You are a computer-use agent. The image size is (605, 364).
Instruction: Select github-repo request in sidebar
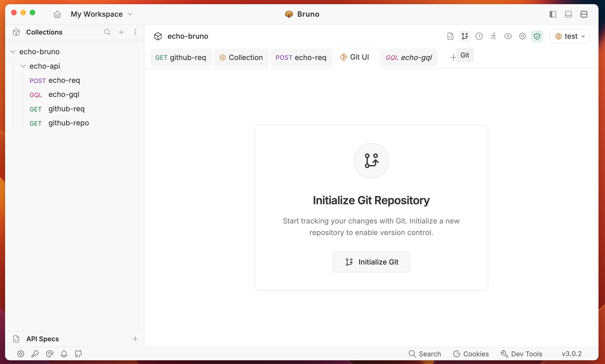pyautogui.click(x=68, y=123)
